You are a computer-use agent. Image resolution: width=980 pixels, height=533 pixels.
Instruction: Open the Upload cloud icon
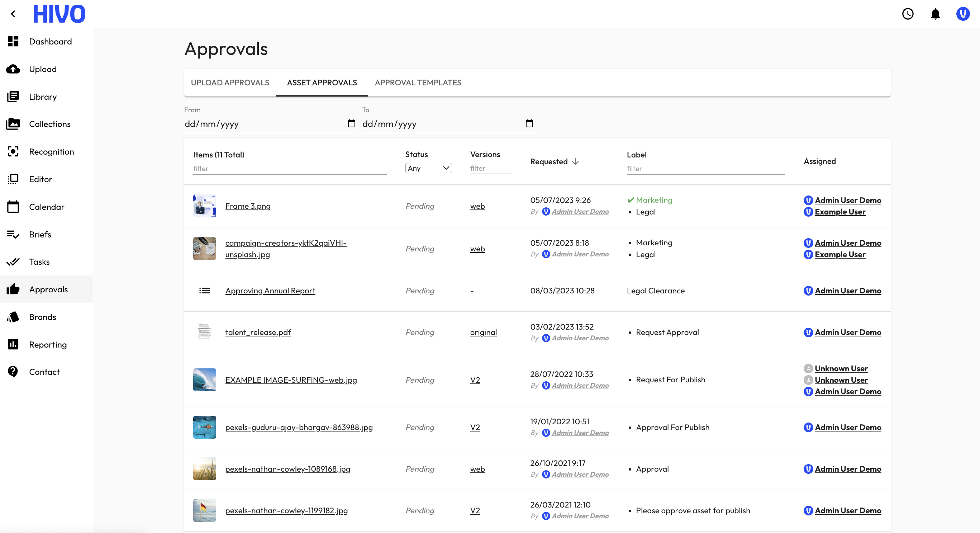[13, 69]
